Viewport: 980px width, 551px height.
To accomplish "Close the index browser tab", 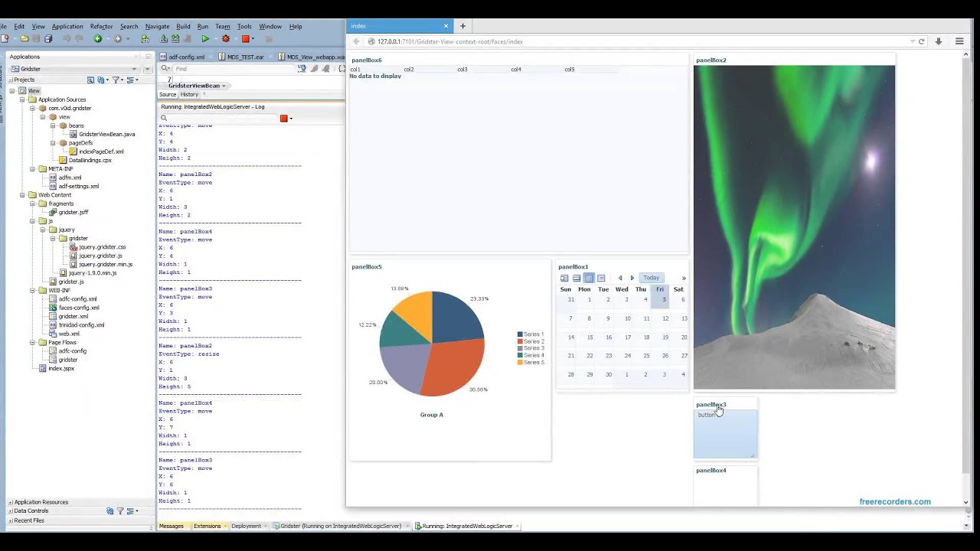I will [x=446, y=26].
